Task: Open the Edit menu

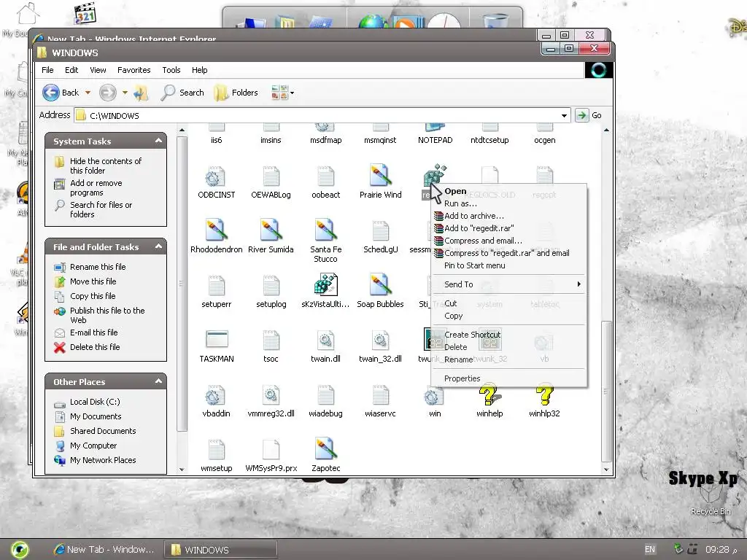Action: [71, 70]
